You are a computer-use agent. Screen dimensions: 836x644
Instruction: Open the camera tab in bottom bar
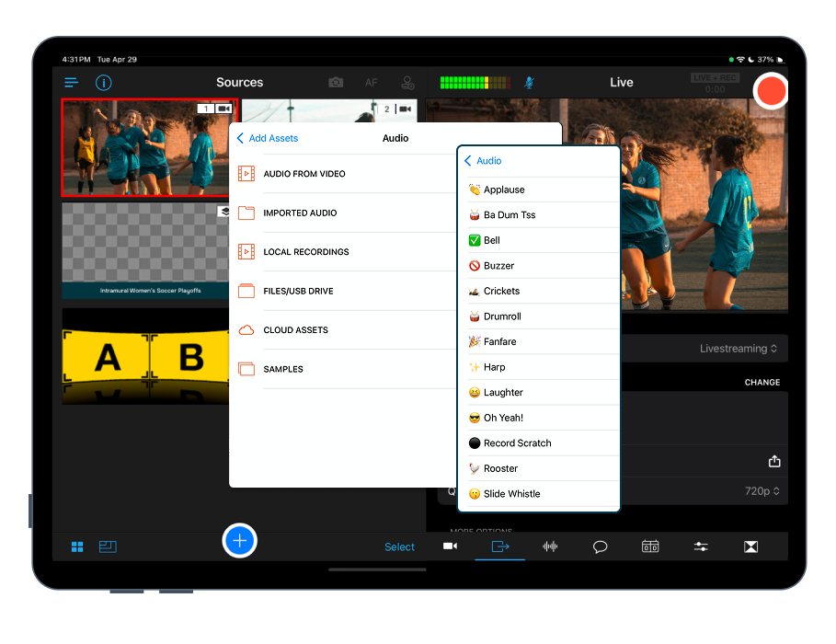coord(450,546)
